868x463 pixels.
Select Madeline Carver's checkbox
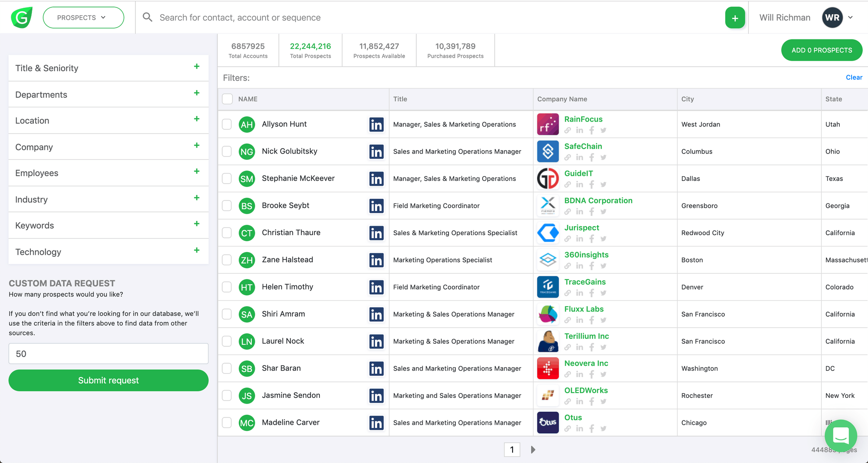(227, 422)
